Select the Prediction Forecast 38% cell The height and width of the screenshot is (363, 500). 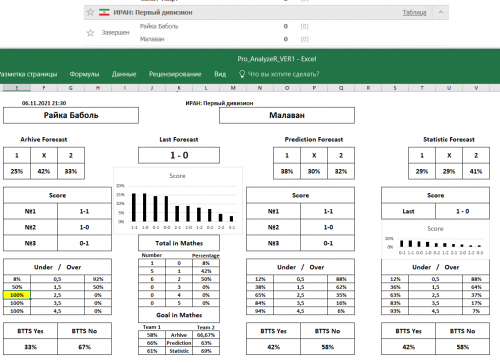pyautogui.click(x=287, y=171)
